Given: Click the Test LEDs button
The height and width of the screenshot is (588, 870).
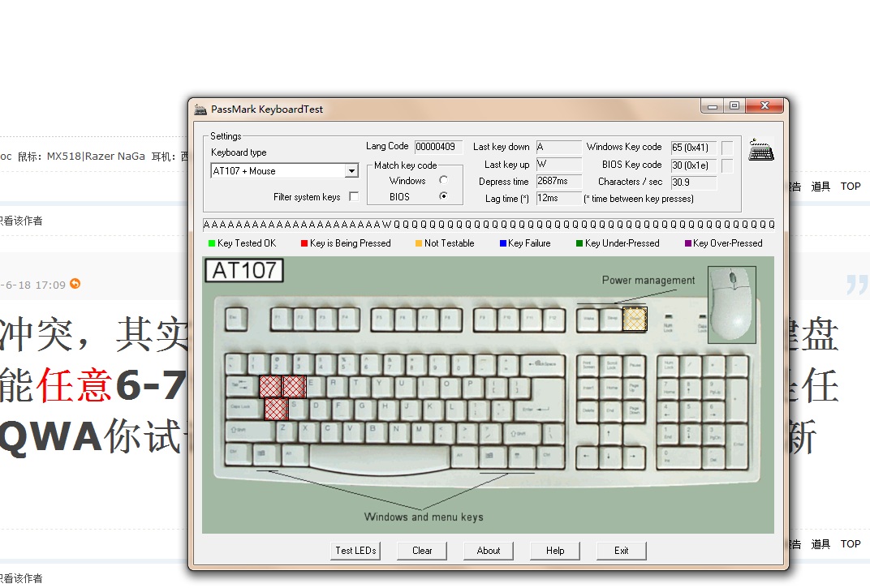Looking at the screenshot, I should click(x=355, y=550).
